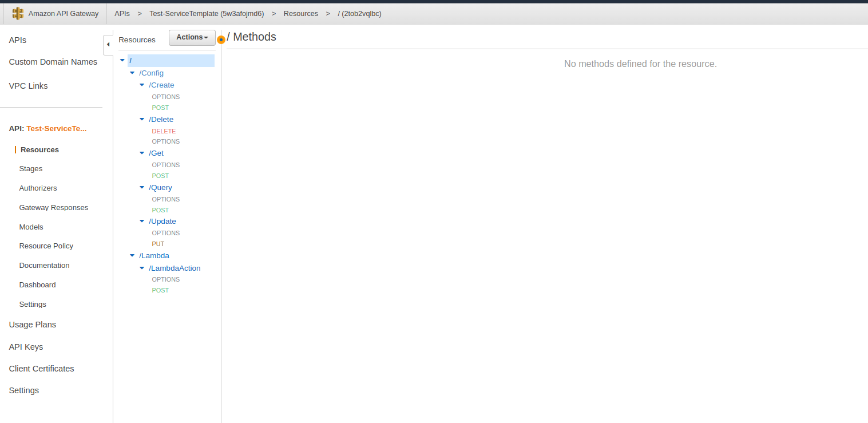Viewport: 868px width, 423px height.
Task: Collapse the /Lambda resource arrow
Action: (132, 256)
